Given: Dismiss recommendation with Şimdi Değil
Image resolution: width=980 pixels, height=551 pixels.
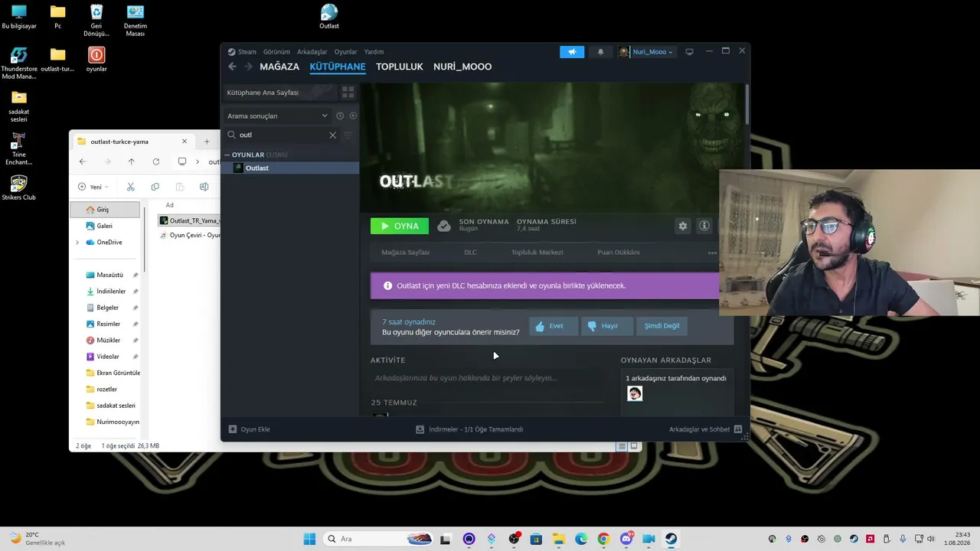Looking at the screenshot, I should (661, 326).
